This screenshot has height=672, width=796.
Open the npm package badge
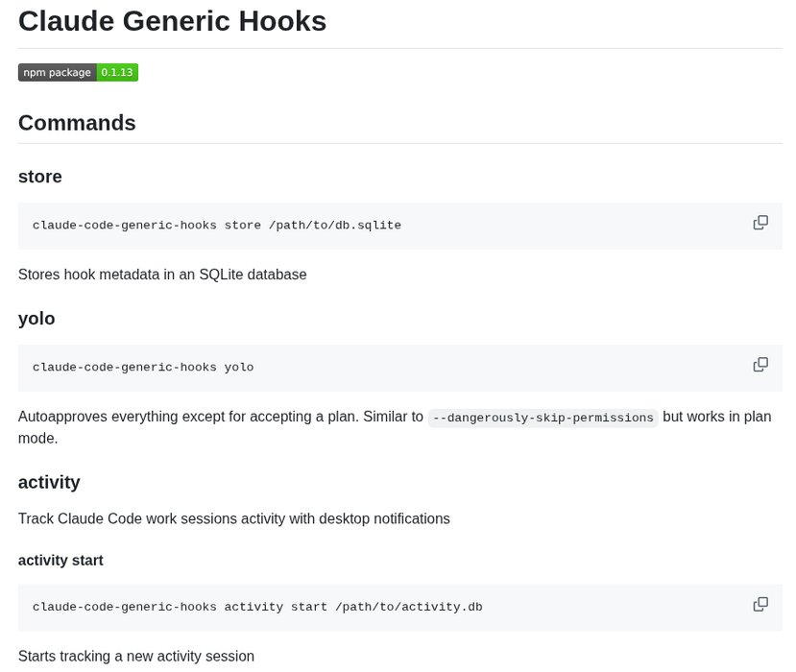coord(57,72)
